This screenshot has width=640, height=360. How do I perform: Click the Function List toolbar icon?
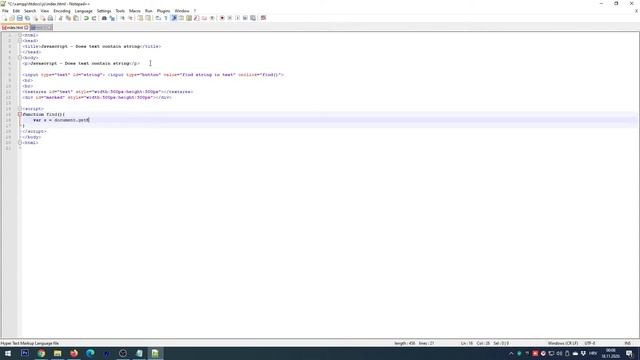[196, 18]
